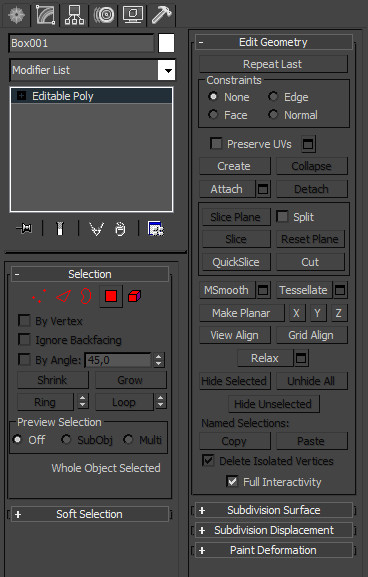Screen dimensions: 368x577
Task: Enable By Vertex checkbox
Action: click(24, 321)
